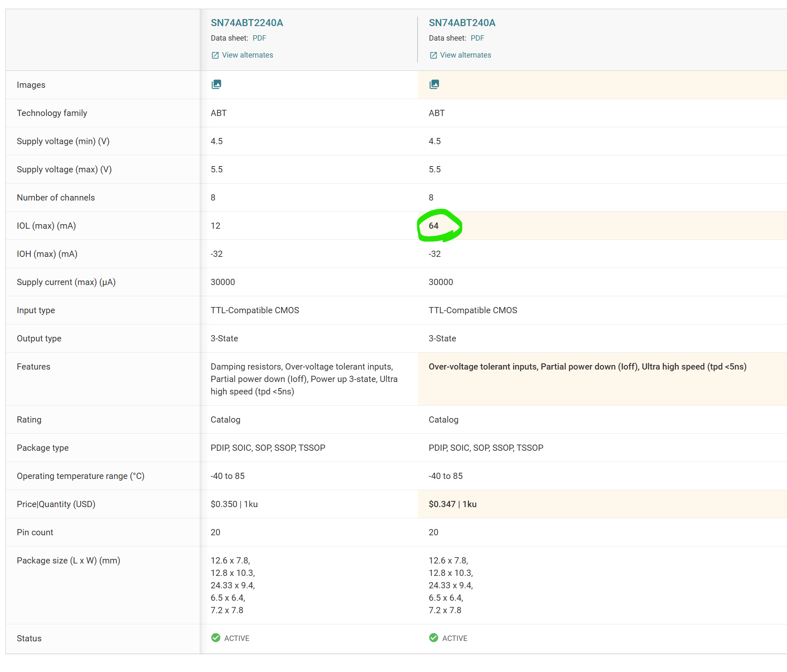Select the highlighted IOL value 64
The image size is (787, 672).
click(x=434, y=226)
